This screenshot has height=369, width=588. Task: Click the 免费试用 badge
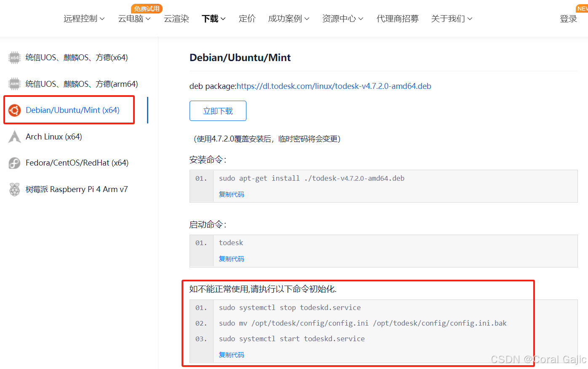(x=147, y=8)
